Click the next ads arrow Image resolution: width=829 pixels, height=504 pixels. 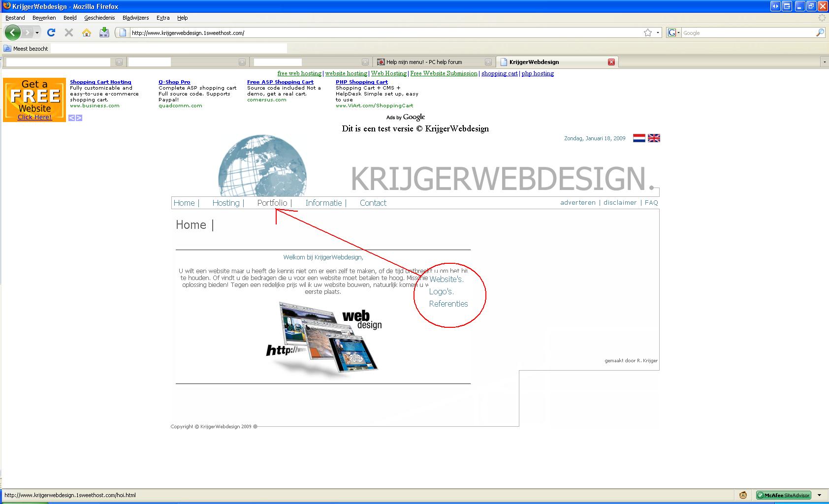click(79, 118)
